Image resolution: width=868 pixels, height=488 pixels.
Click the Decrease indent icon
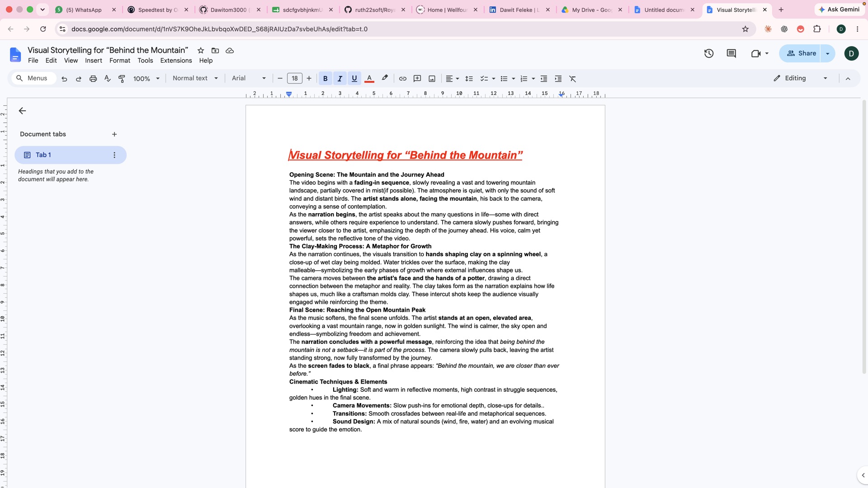[544, 79]
